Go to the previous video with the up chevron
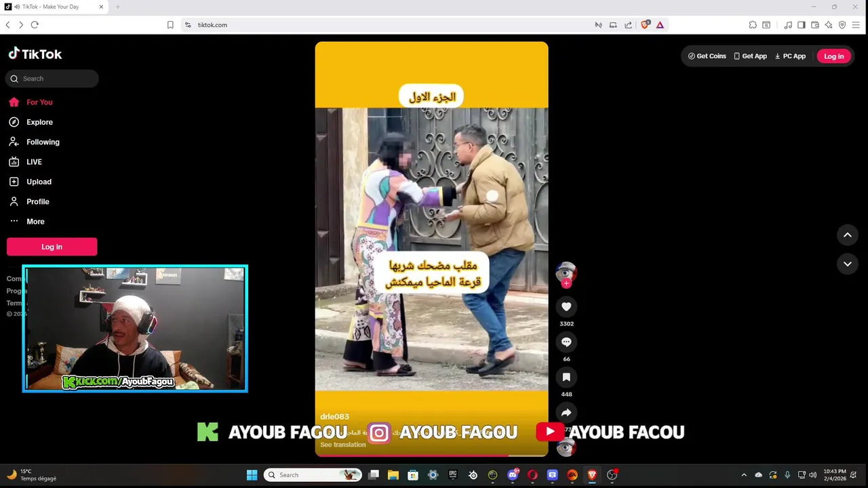The image size is (868, 488). [848, 235]
